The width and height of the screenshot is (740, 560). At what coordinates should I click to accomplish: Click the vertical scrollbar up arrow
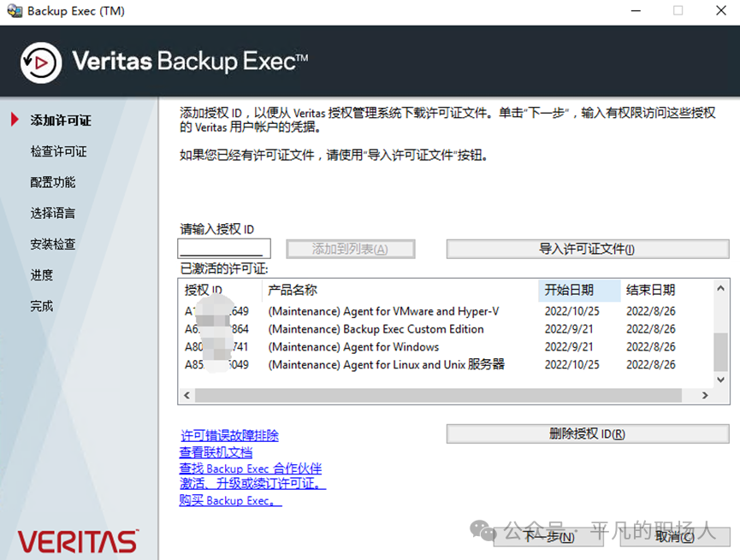click(722, 288)
